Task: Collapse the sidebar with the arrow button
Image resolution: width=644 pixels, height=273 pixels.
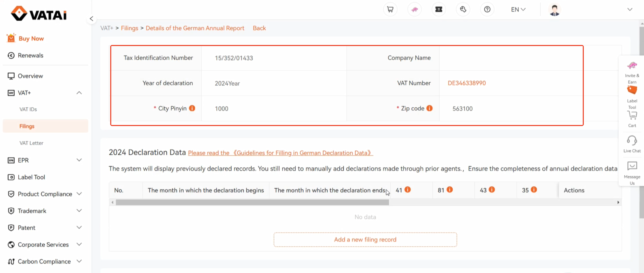Action: coord(92,19)
